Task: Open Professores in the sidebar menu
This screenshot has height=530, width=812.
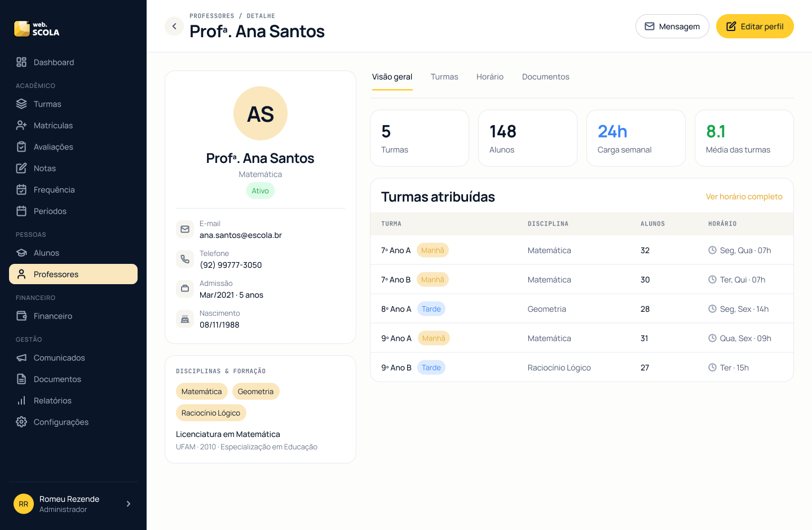Action: [x=73, y=274]
